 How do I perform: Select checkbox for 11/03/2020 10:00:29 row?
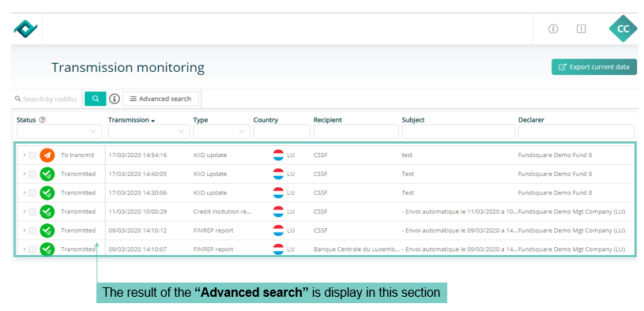pyautogui.click(x=32, y=212)
